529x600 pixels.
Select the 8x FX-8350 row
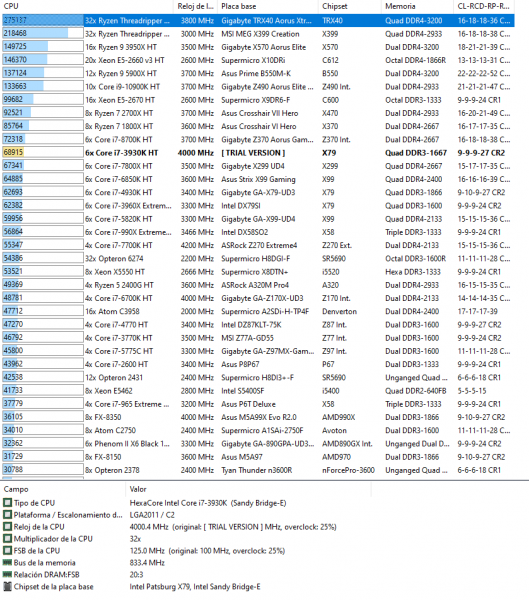coord(258,417)
